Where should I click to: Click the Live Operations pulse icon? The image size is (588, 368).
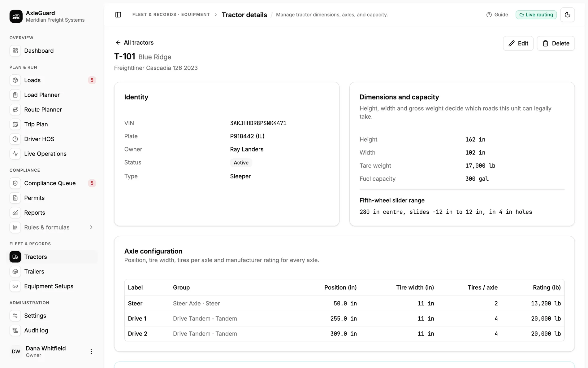(15, 154)
